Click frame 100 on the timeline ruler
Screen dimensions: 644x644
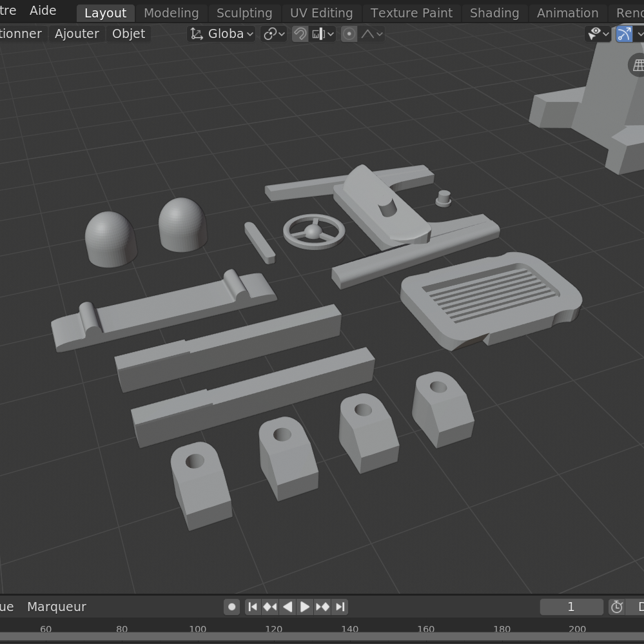(x=197, y=629)
